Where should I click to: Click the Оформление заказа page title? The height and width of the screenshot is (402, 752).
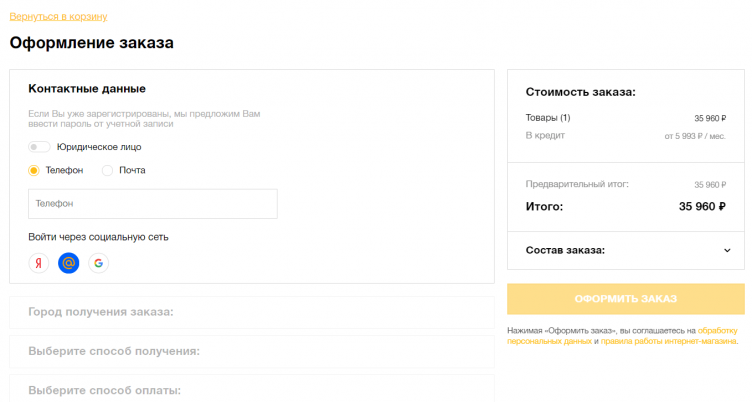[x=92, y=43]
